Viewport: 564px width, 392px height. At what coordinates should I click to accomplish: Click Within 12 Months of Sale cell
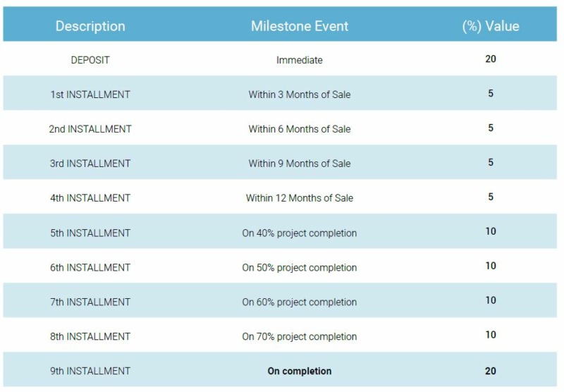click(x=299, y=198)
